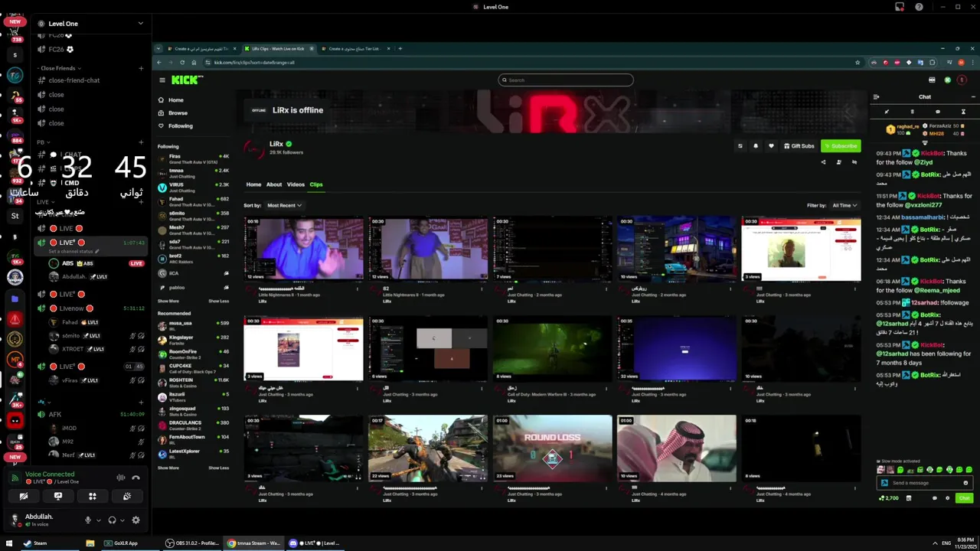The height and width of the screenshot is (551, 980).
Task: Click Show Less under Following list
Action: 218,301
